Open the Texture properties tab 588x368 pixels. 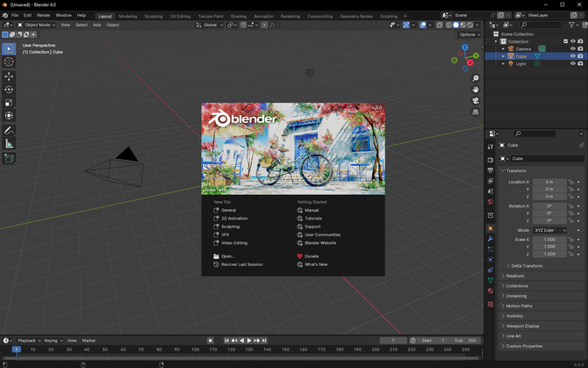pyautogui.click(x=490, y=304)
